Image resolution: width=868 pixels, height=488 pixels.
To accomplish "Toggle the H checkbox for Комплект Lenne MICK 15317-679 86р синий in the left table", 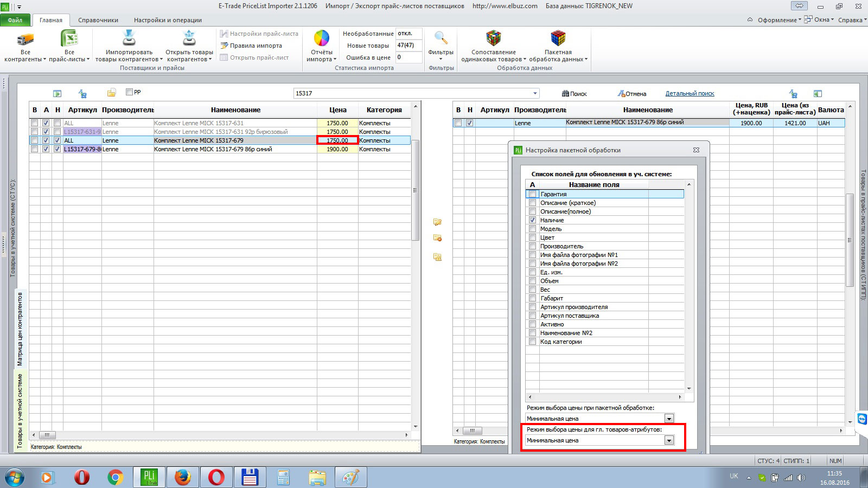I will click(x=58, y=149).
